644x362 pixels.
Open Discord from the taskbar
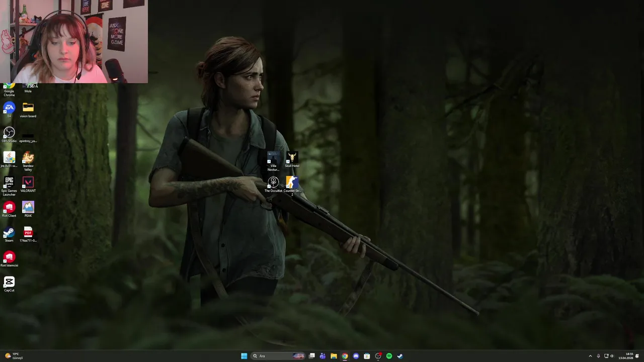click(x=356, y=356)
